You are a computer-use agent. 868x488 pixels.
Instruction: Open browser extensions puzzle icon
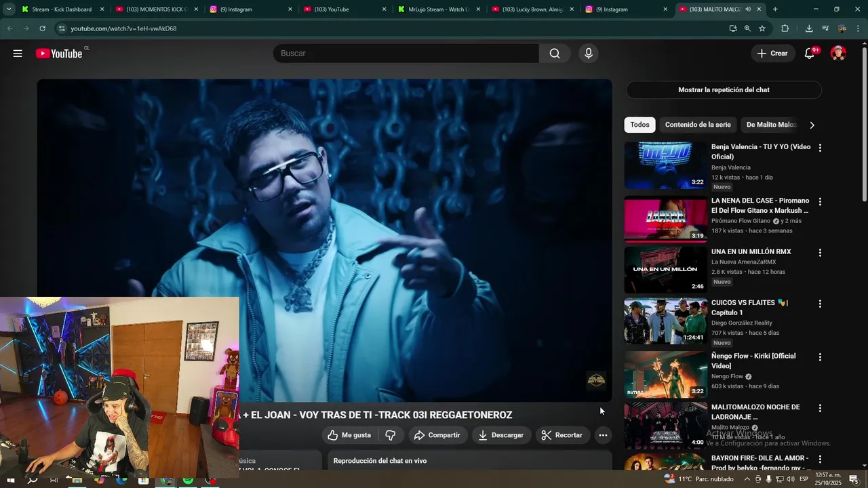point(785,28)
